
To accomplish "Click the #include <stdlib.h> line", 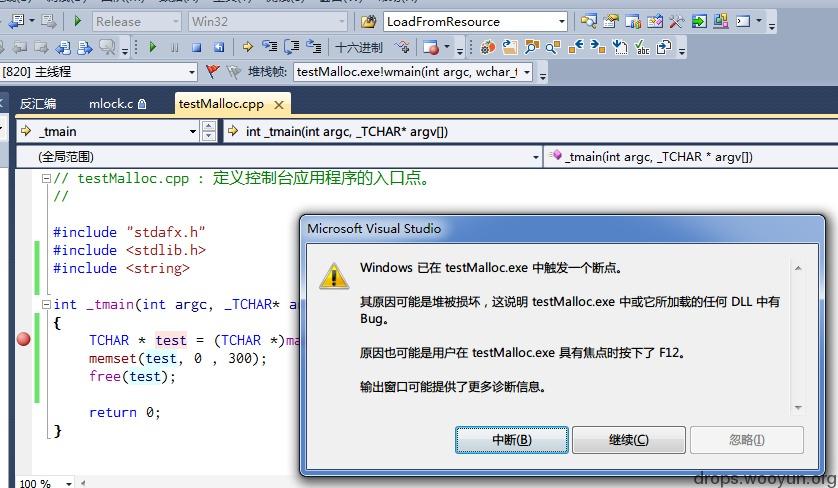I will point(129,250).
